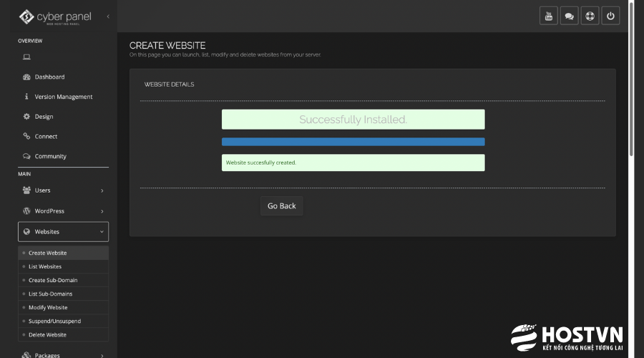Click the Dashboard gauge icon
The width and height of the screenshot is (644, 358).
(26, 77)
